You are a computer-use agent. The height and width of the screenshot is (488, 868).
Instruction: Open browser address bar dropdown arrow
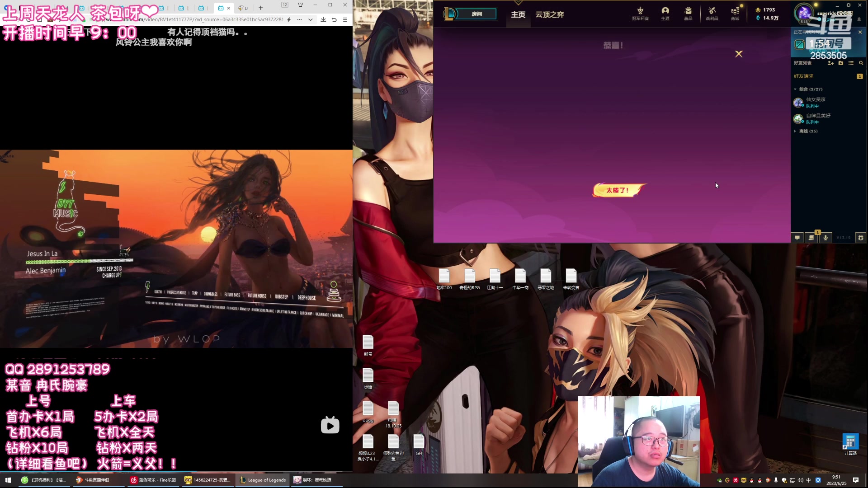tap(310, 19)
